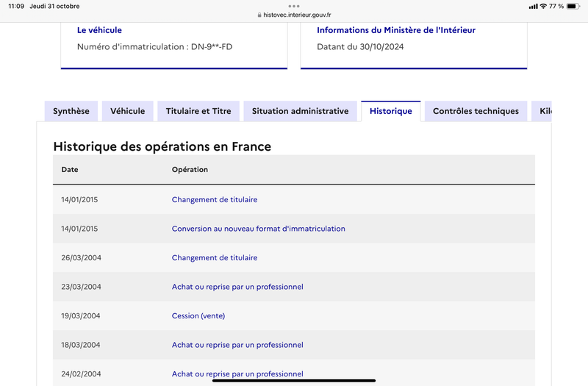The width and height of the screenshot is (588, 386).
Task: Tap the 11:09 clock in status bar
Action: click(16, 6)
